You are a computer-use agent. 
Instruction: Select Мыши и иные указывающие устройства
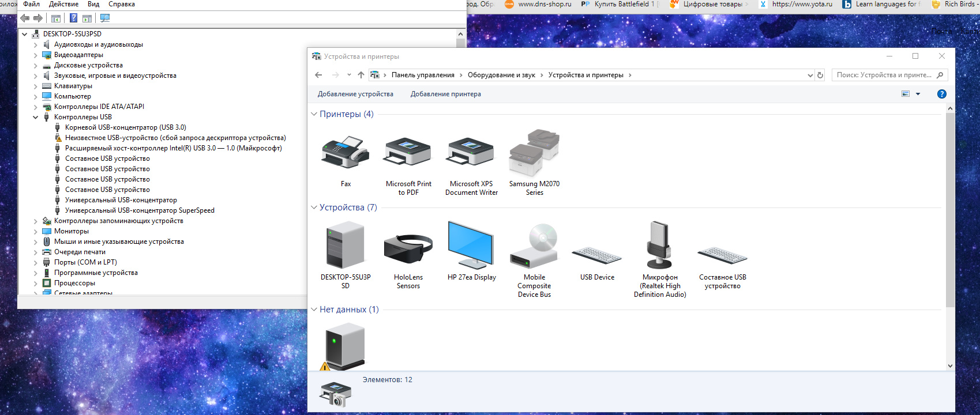(x=119, y=242)
